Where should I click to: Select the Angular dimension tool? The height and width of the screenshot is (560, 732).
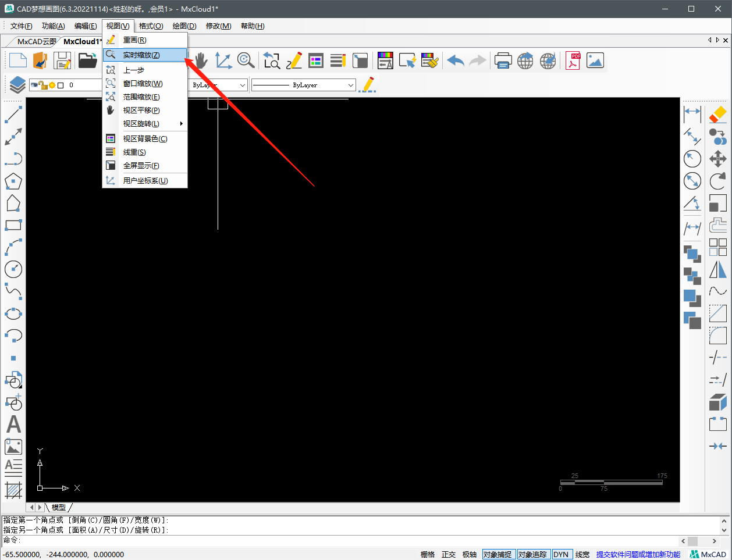click(x=692, y=203)
